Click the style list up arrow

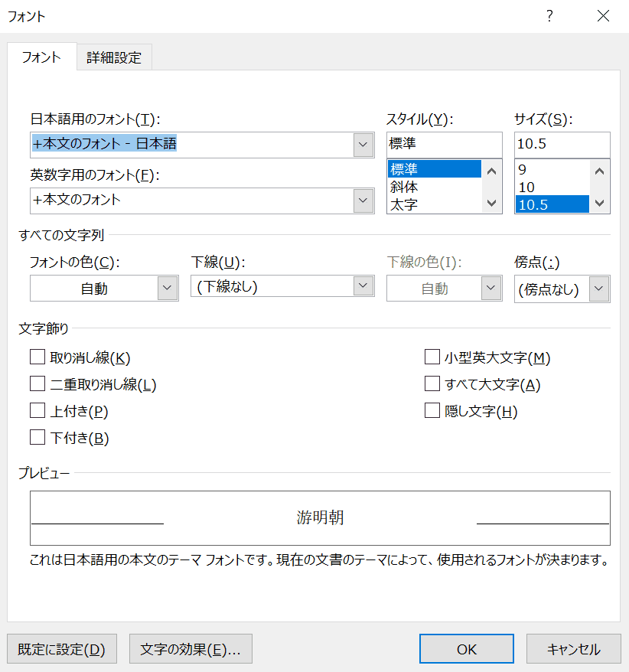coord(492,171)
